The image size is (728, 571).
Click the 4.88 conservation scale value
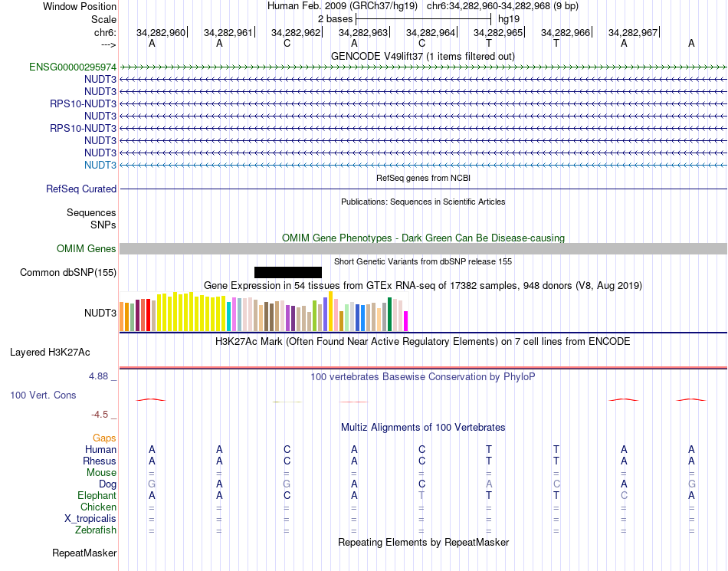[x=98, y=376]
